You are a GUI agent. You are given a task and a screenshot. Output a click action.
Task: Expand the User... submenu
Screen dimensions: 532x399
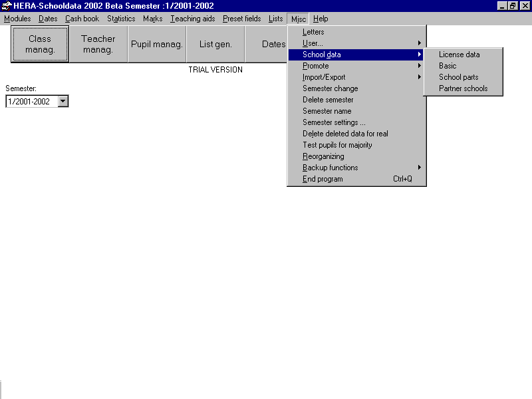point(356,43)
